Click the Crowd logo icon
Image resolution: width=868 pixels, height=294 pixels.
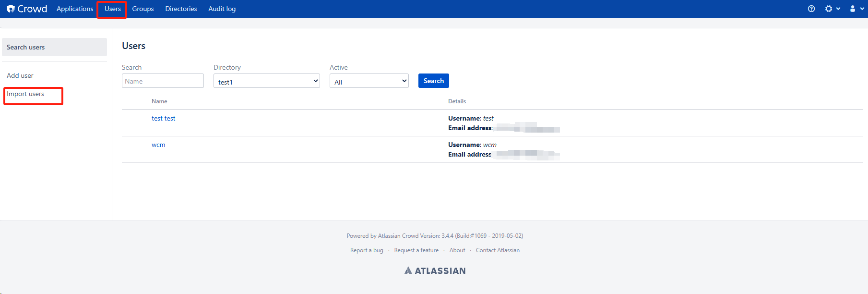pyautogui.click(x=11, y=9)
